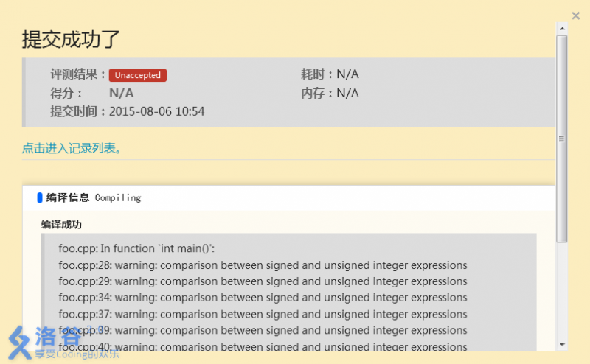Select the 编译信息 Compiling section header
Viewport: 590px width, 364px height.
pyautogui.click(x=93, y=197)
